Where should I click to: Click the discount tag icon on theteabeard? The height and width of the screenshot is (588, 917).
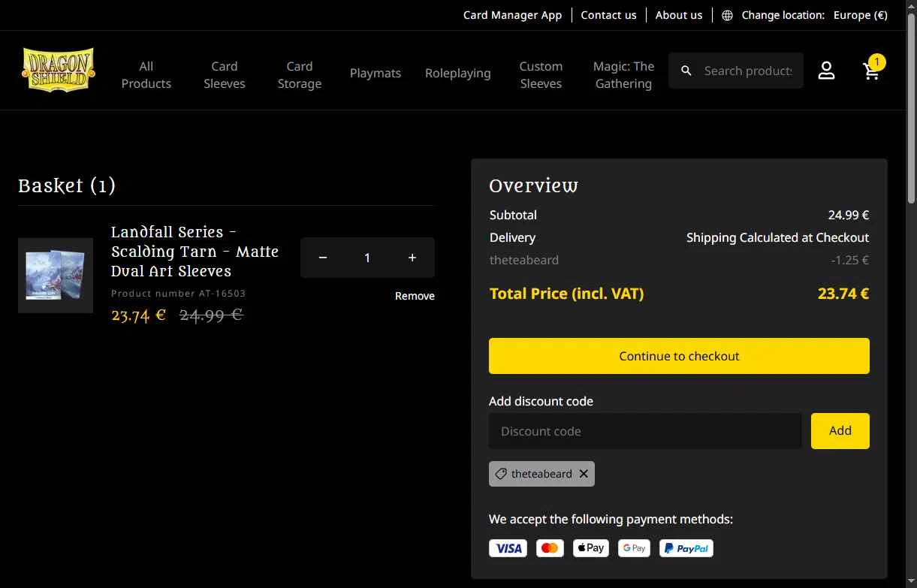pyautogui.click(x=501, y=474)
